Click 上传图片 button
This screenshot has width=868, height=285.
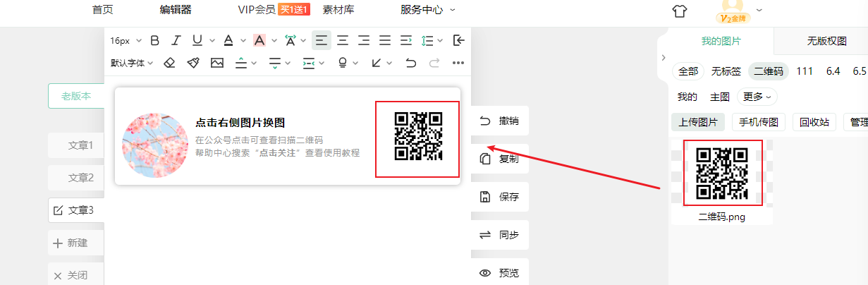point(698,122)
